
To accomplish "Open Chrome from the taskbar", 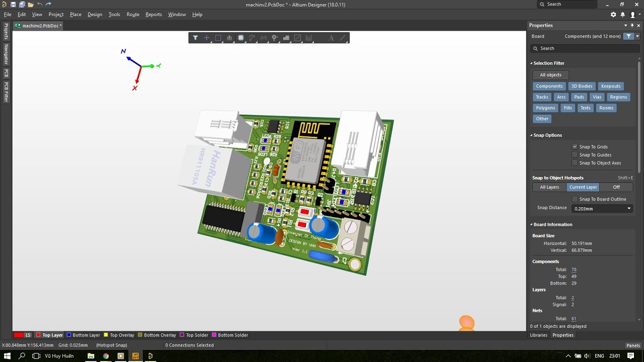I will 106,356.
